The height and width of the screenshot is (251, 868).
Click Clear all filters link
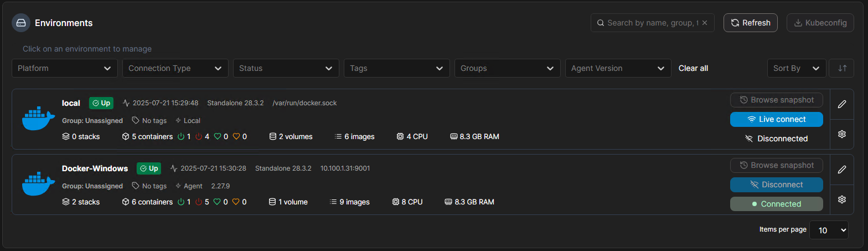(693, 68)
